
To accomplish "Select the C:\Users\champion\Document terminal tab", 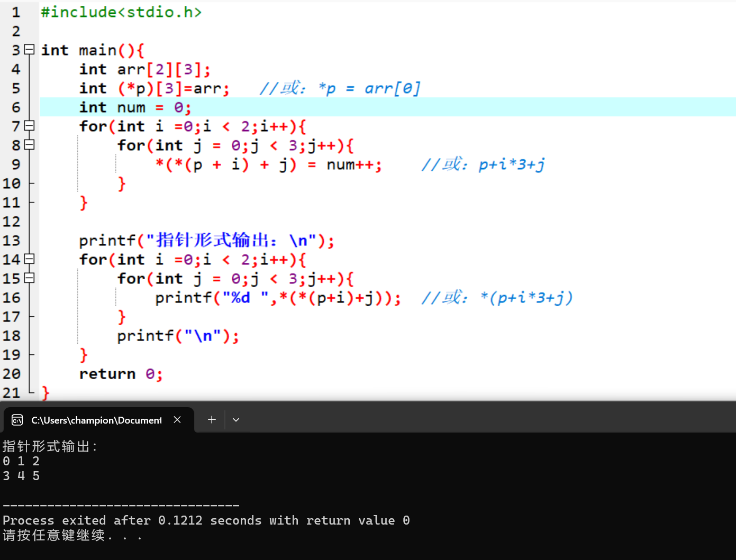I will coord(99,420).
